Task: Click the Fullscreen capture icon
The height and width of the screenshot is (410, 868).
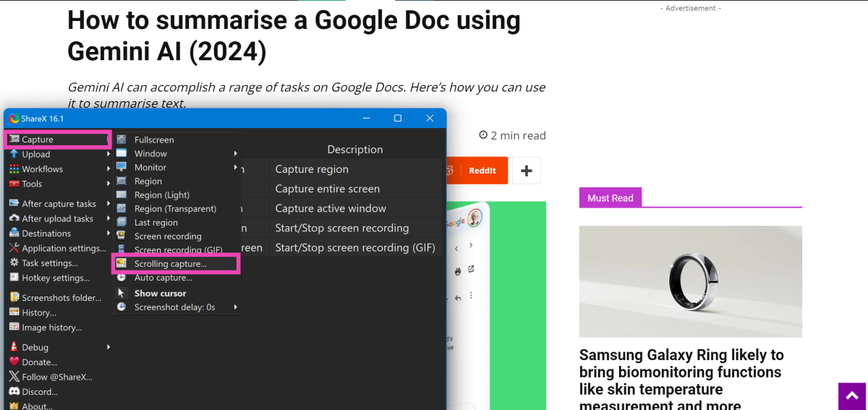Action: 122,140
